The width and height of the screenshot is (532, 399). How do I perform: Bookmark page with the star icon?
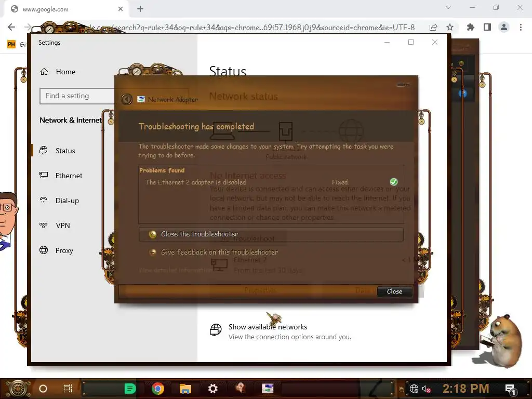click(x=450, y=27)
